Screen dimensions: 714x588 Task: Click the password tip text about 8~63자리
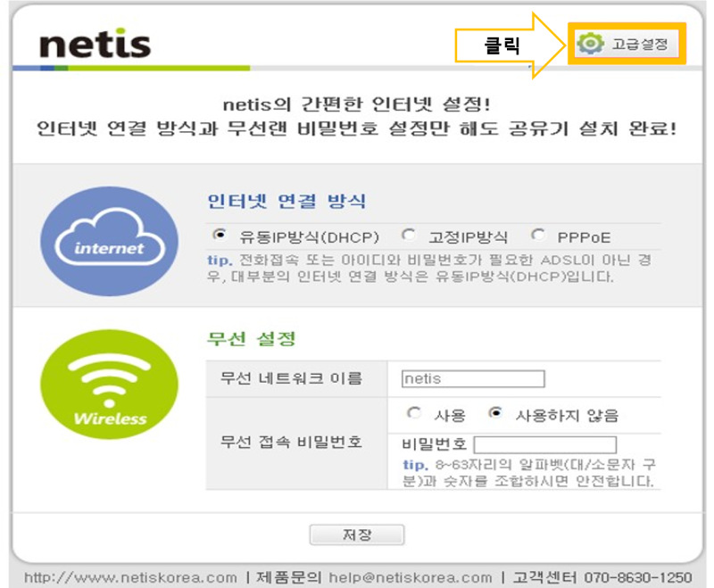529,473
